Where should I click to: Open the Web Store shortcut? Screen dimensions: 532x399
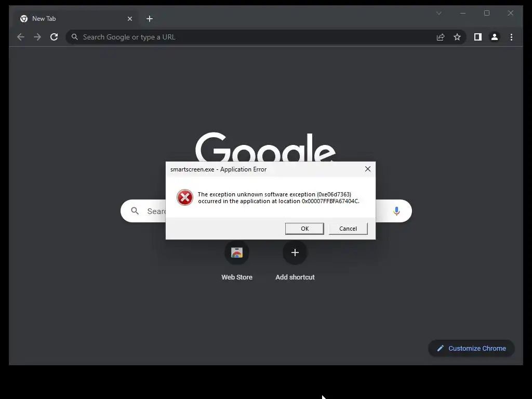(237, 252)
